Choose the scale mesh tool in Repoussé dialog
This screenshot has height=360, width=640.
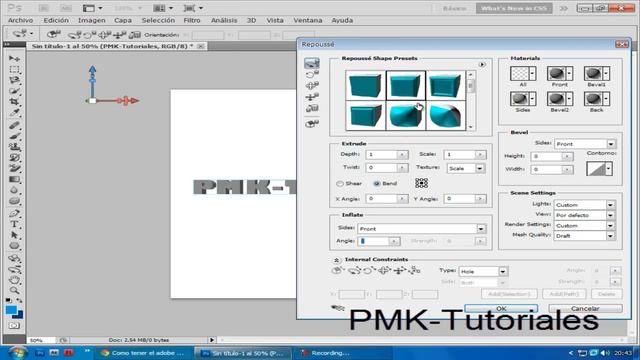(x=312, y=109)
